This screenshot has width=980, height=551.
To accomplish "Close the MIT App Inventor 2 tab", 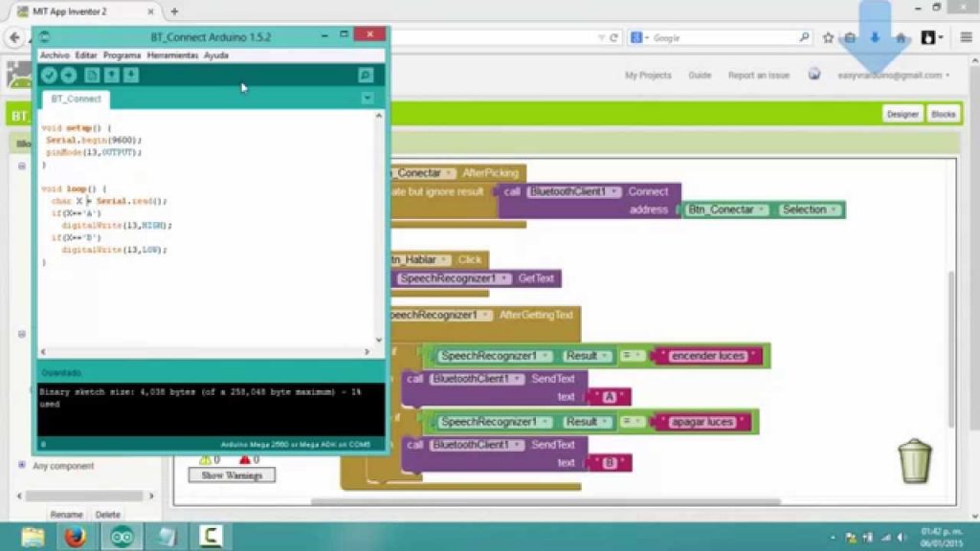I will [150, 11].
